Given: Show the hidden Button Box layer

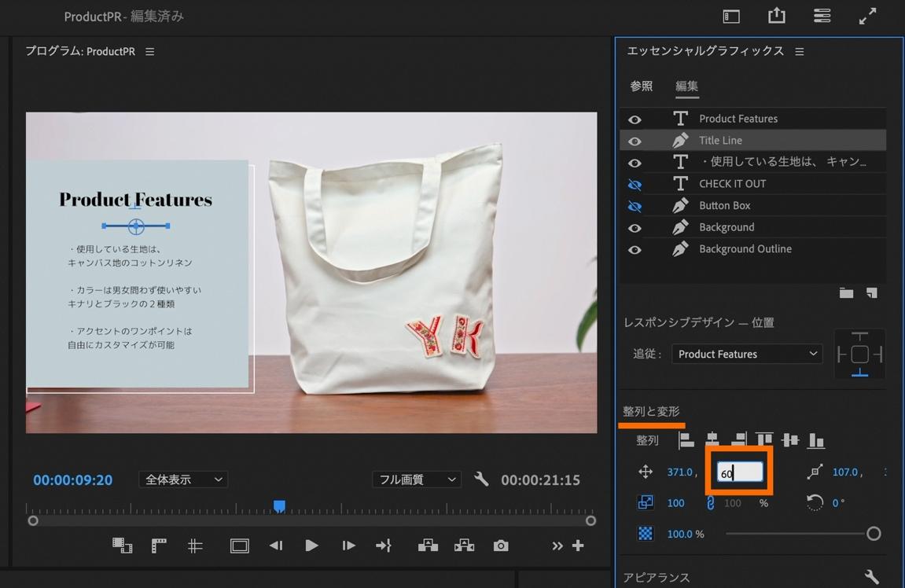Looking at the screenshot, I should (635, 206).
